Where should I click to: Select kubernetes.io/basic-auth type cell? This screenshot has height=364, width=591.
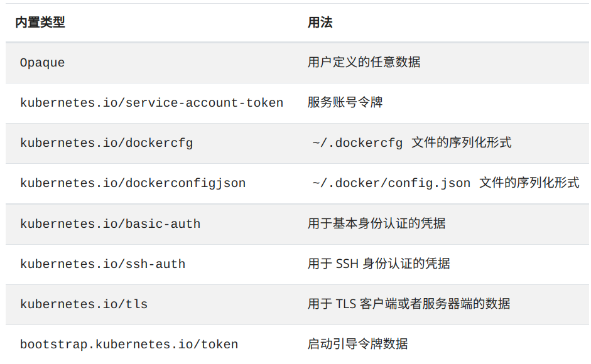[x=110, y=224]
